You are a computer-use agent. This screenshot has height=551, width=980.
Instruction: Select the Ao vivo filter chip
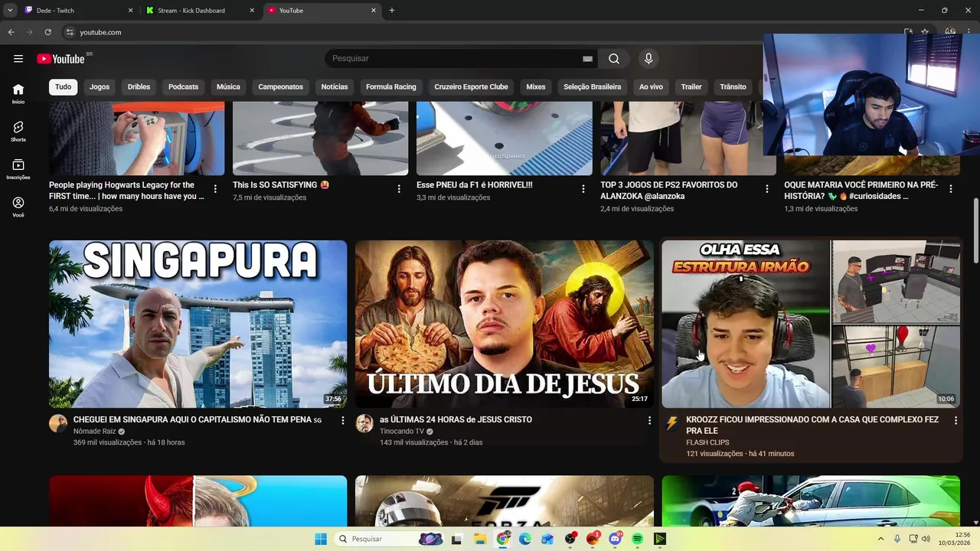pos(651,86)
